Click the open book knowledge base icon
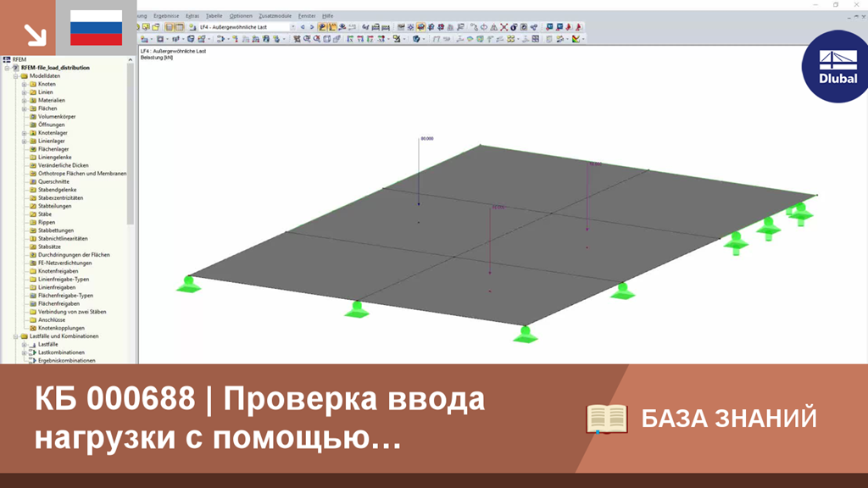This screenshot has width=868, height=488. pyautogui.click(x=607, y=419)
